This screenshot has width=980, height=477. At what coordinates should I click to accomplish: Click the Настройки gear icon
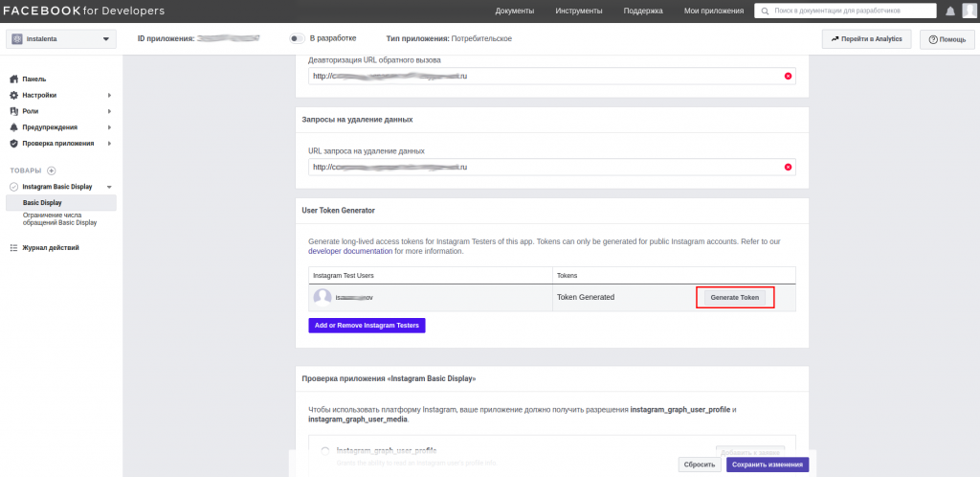click(x=14, y=95)
